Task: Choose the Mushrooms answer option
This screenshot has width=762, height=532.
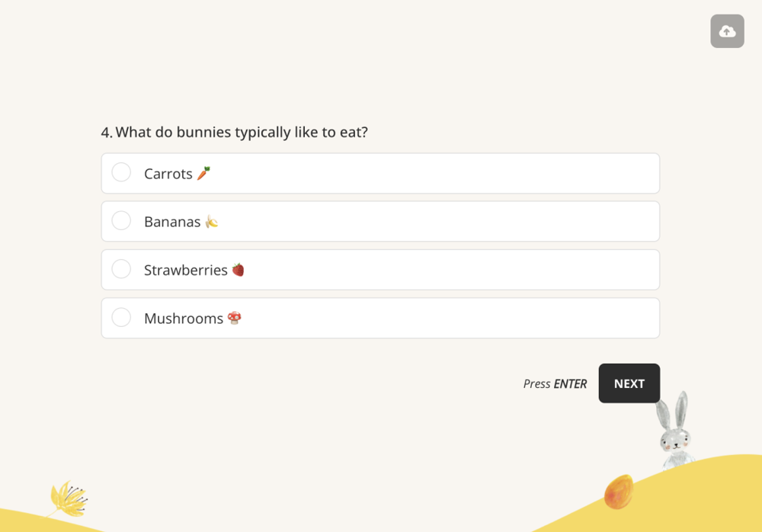Action: click(380, 318)
